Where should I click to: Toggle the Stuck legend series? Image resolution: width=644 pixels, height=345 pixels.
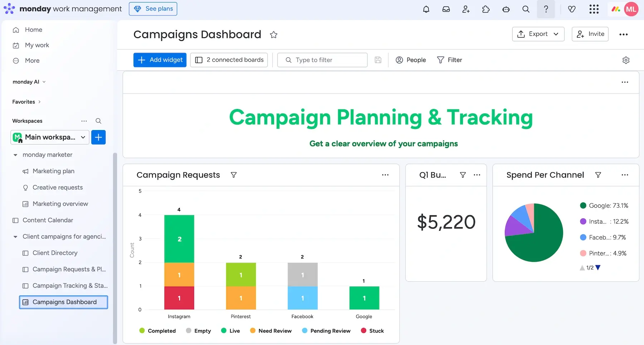tap(372, 331)
